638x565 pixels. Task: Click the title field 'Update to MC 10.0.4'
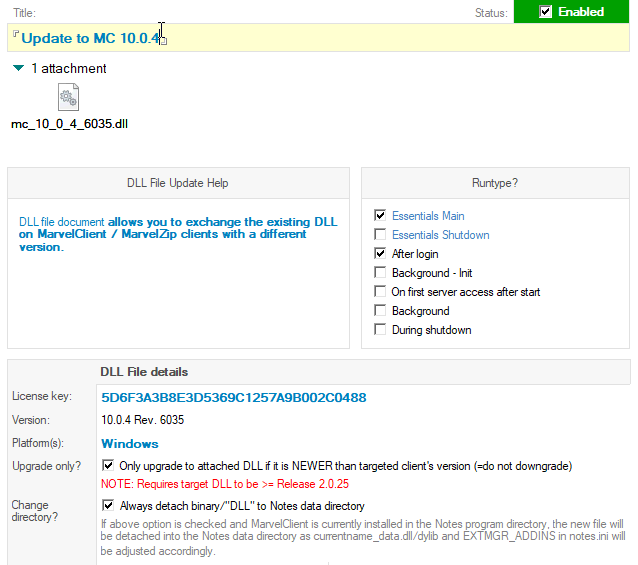tap(318, 37)
